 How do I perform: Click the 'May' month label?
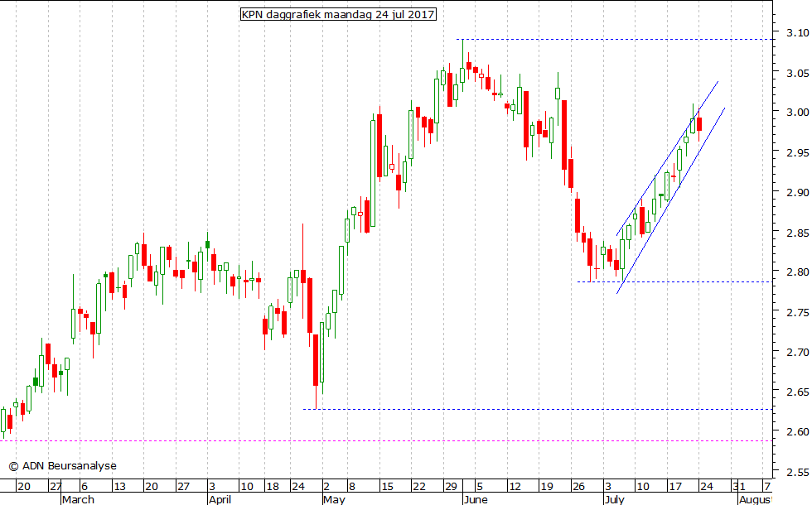pyautogui.click(x=334, y=499)
